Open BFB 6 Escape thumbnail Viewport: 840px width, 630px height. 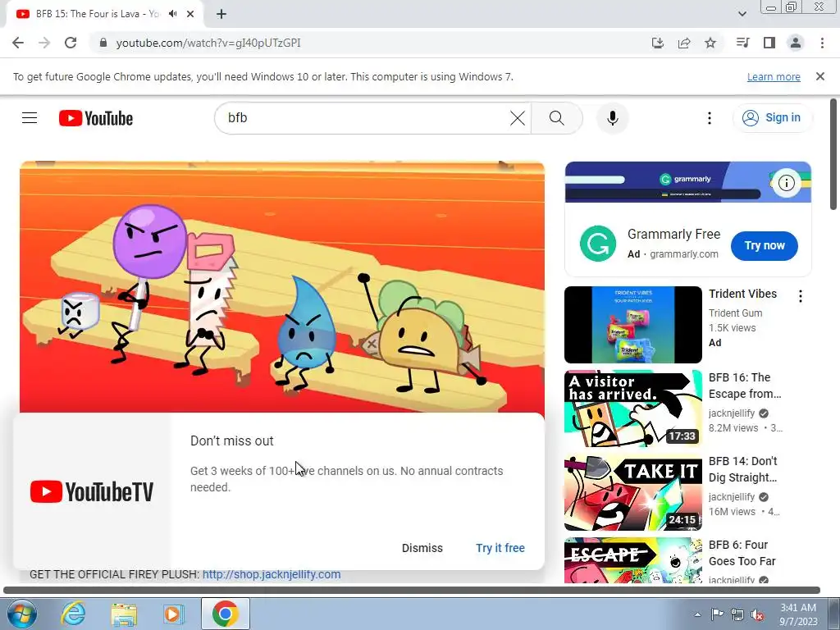(633, 560)
